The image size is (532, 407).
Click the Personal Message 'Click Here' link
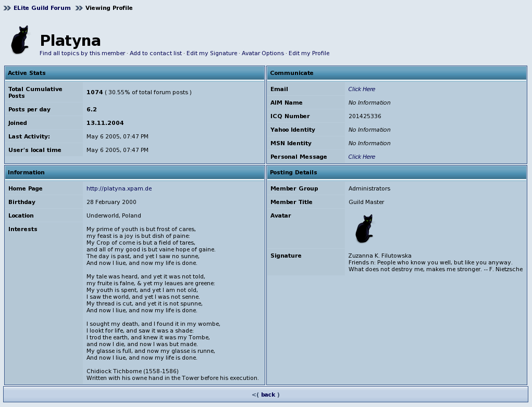[x=362, y=157]
